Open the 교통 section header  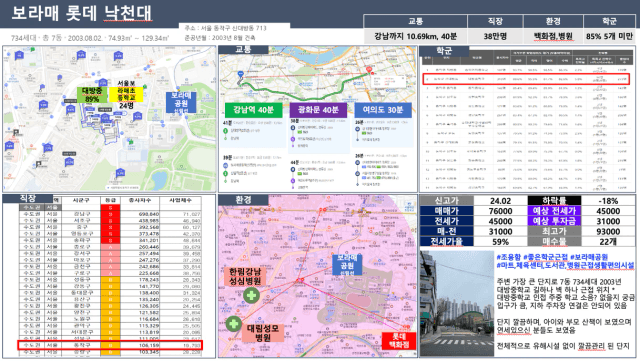(243, 49)
